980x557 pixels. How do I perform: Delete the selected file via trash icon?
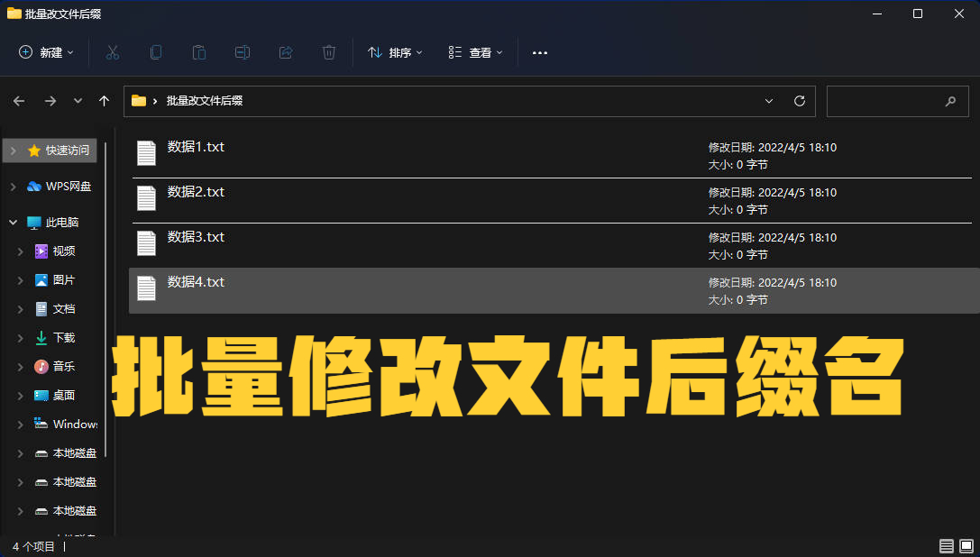point(328,52)
